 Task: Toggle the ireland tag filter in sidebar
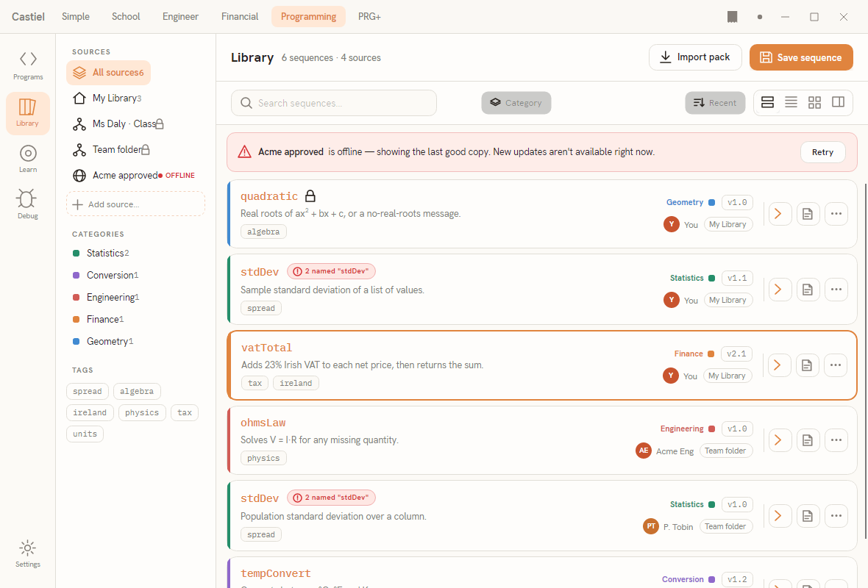click(x=90, y=412)
